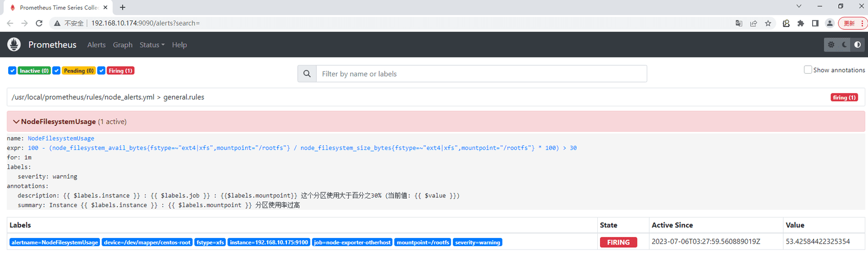Click the mountpoint=/rootfs label badge
Image resolution: width=868 pixels, height=263 pixels.
[423, 242]
